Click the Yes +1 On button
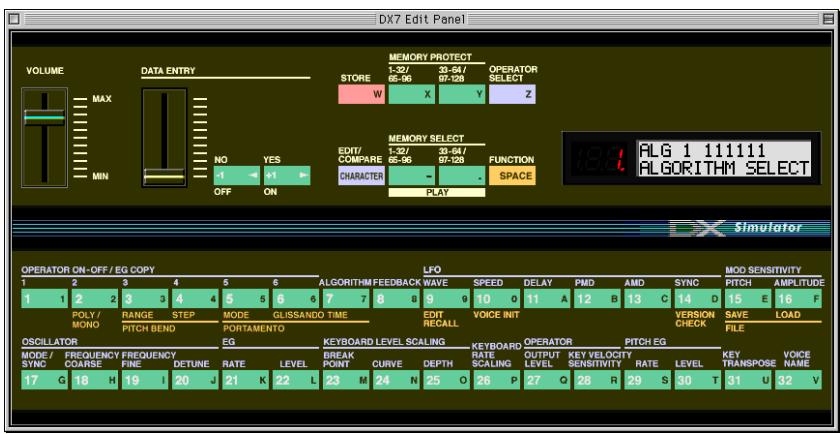Screen dimensions: 840x434 (287, 176)
